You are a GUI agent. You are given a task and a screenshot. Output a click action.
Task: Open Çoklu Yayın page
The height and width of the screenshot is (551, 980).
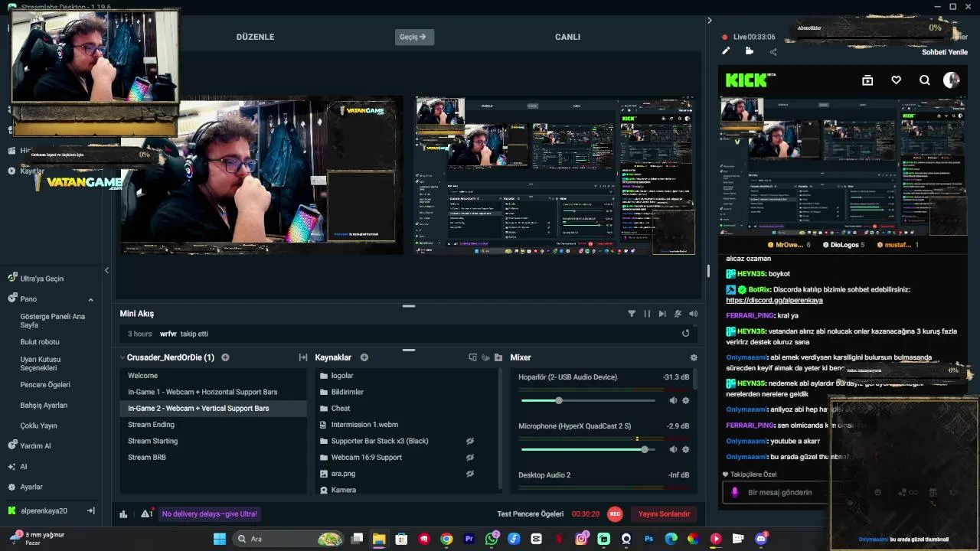point(38,425)
